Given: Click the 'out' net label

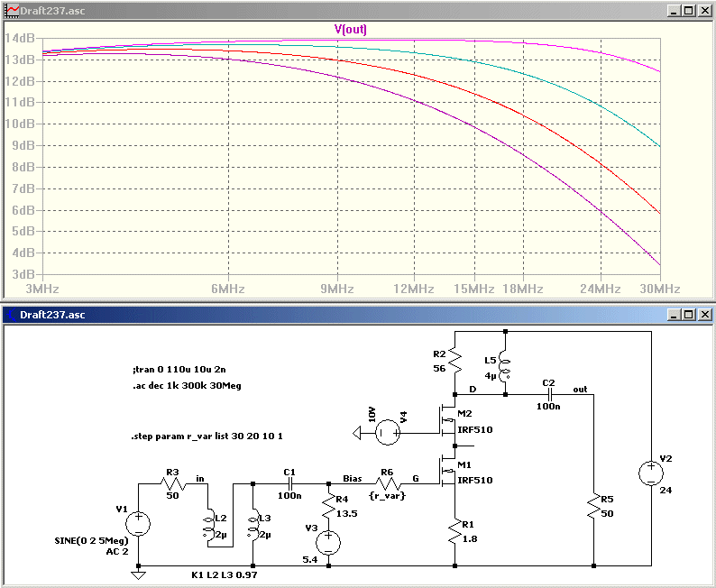Looking at the screenshot, I should [x=580, y=390].
